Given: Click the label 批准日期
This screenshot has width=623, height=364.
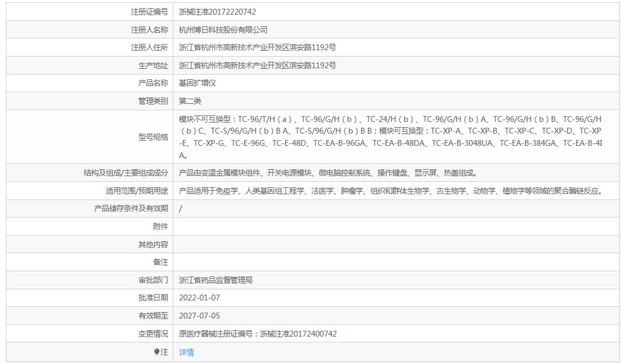Looking at the screenshot, I should click(153, 297).
